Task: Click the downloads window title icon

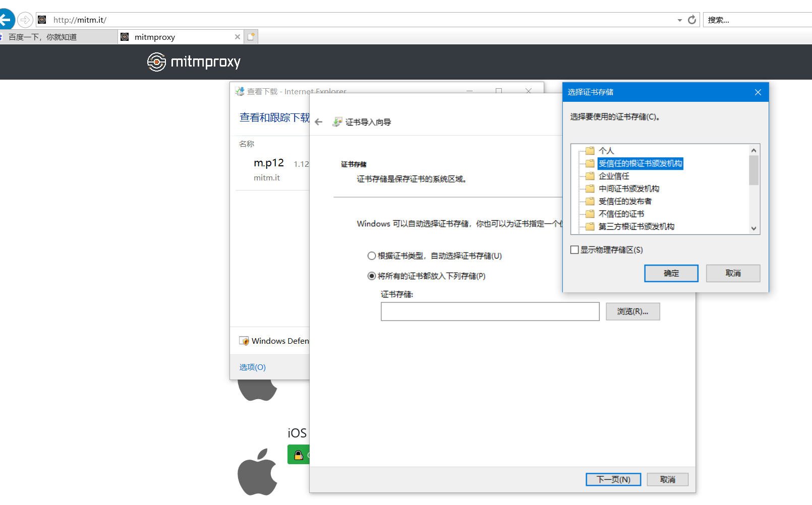Action: pyautogui.click(x=240, y=91)
